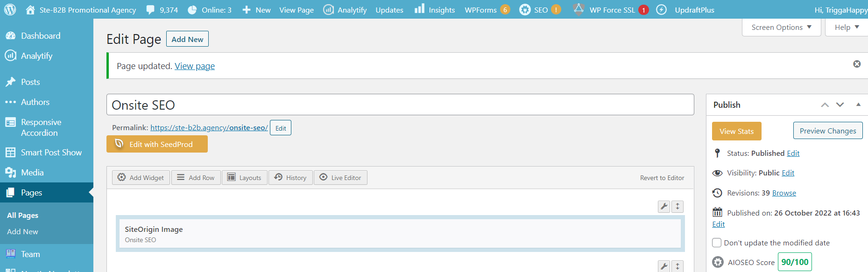Click the Edit with SeedProd button
Screen dimensions: 868x272
[x=157, y=144]
